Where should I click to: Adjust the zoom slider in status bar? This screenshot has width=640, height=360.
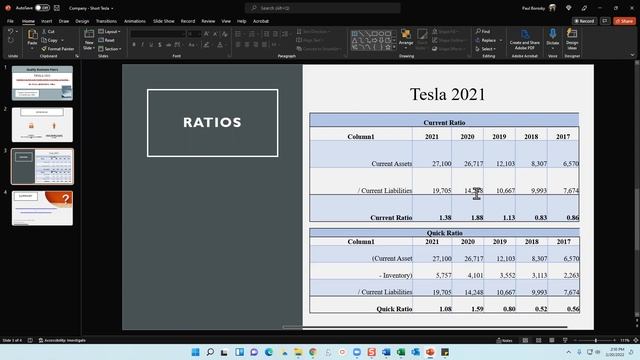tap(596, 340)
